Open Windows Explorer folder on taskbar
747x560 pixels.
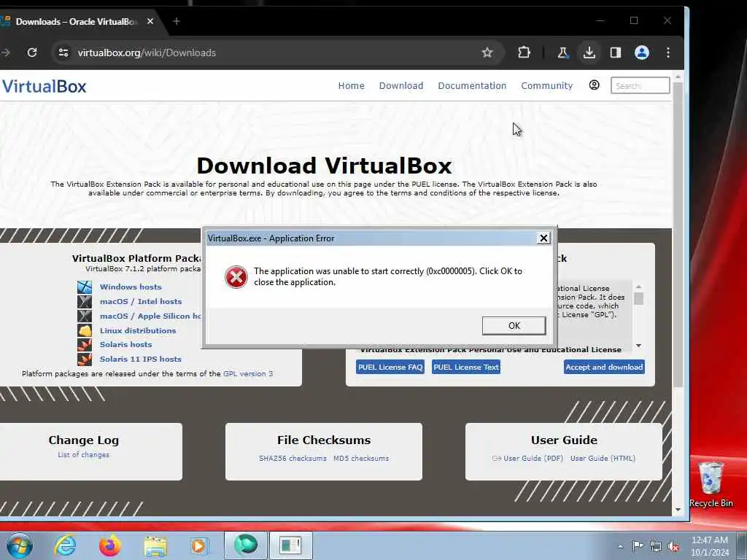tap(155, 546)
